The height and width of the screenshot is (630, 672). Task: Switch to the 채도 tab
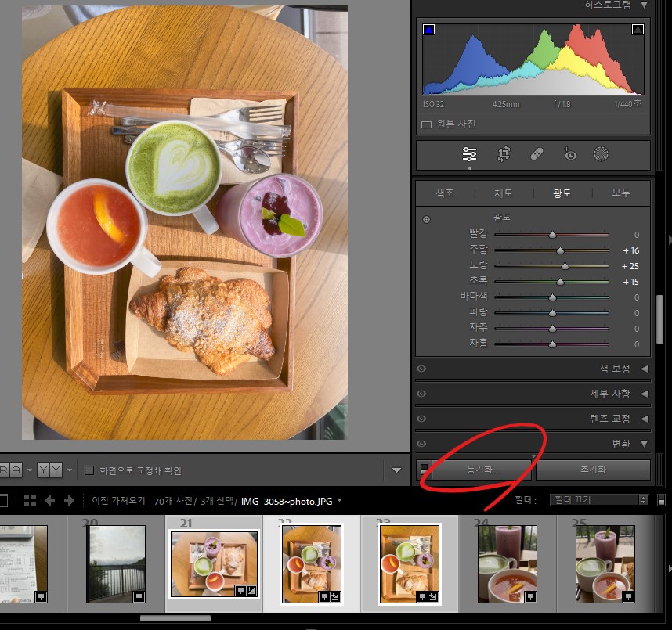(x=503, y=193)
